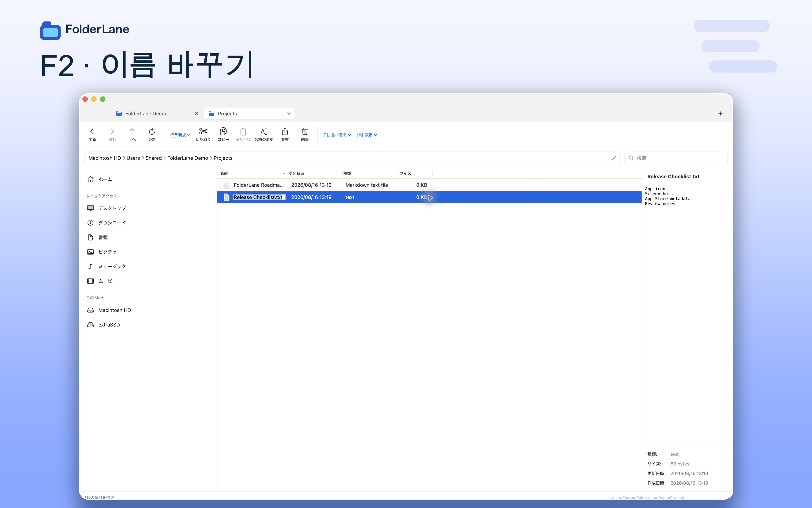Go to Shared in the breadcrumb
The height and width of the screenshot is (508, 812).
[153, 158]
